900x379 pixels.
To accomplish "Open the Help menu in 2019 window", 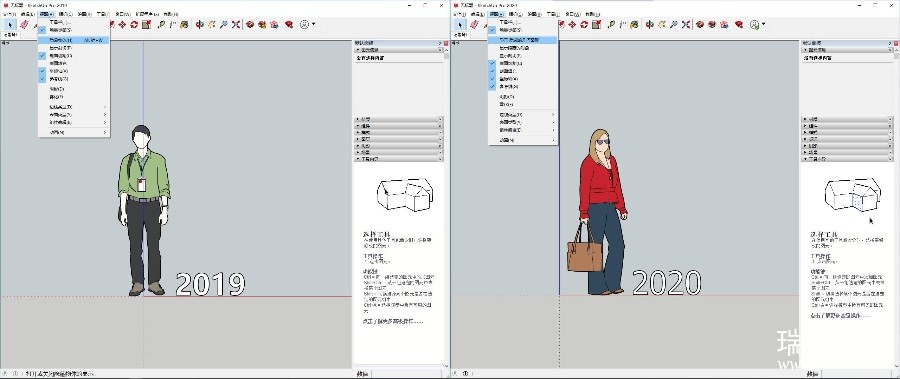I will pos(170,14).
